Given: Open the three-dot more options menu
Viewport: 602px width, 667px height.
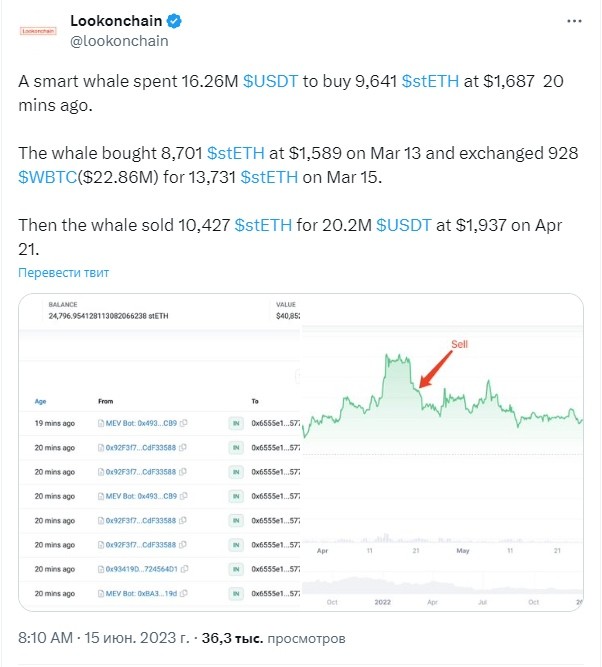Looking at the screenshot, I should (571, 21).
